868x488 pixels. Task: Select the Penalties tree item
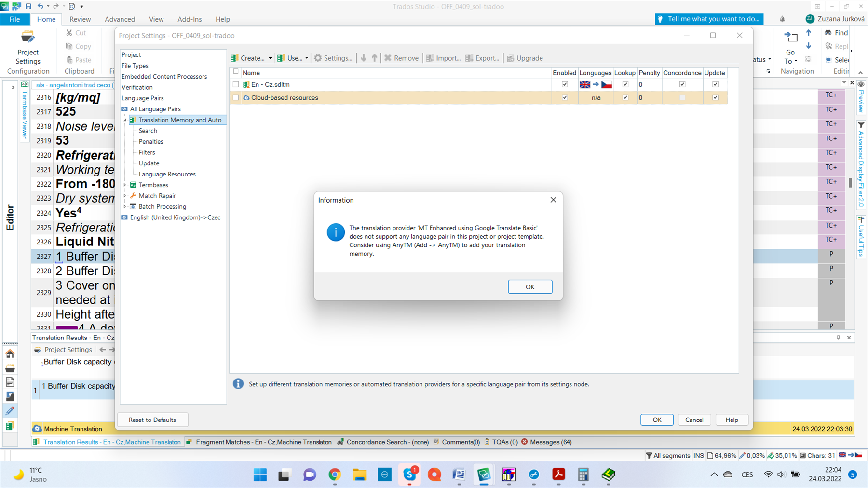click(x=151, y=141)
